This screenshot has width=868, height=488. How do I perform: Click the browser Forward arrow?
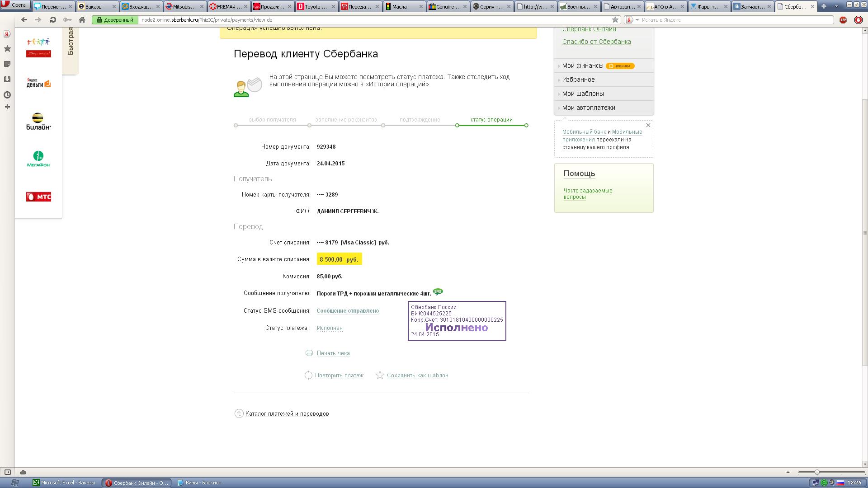pos(38,20)
